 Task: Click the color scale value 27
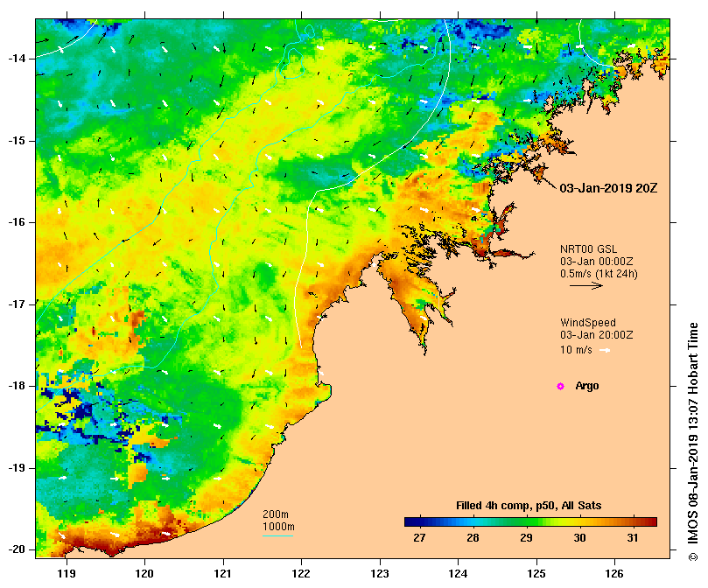tap(419, 538)
